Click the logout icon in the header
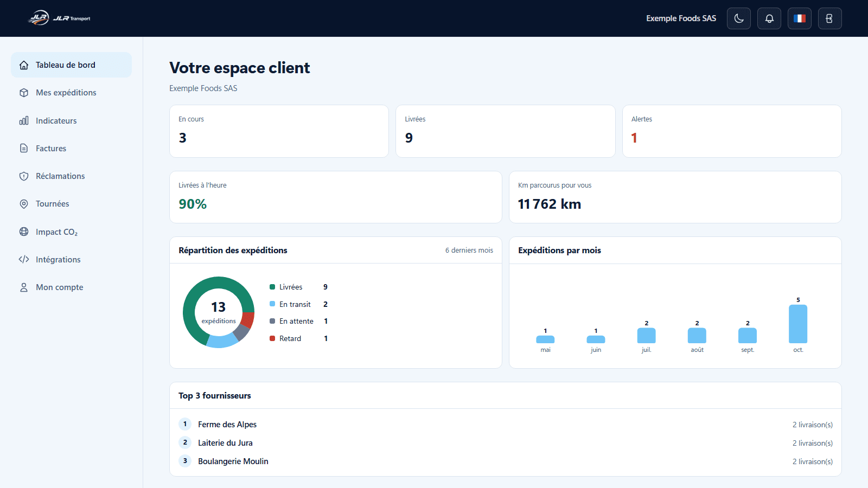 pyautogui.click(x=830, y=18)
